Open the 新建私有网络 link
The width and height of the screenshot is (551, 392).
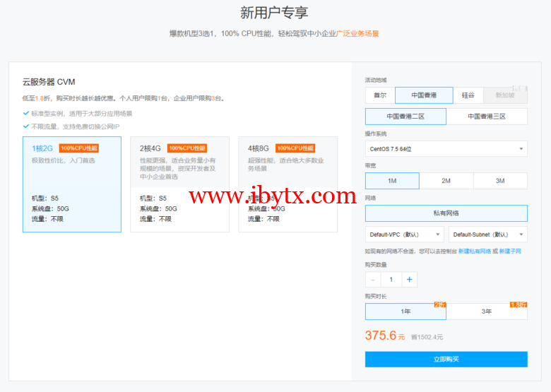474,251
